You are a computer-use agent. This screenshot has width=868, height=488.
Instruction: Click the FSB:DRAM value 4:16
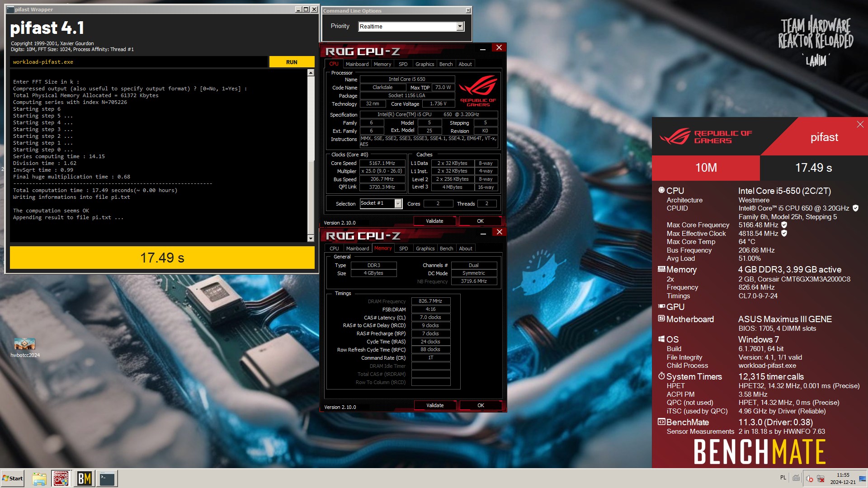click(430, 309)
